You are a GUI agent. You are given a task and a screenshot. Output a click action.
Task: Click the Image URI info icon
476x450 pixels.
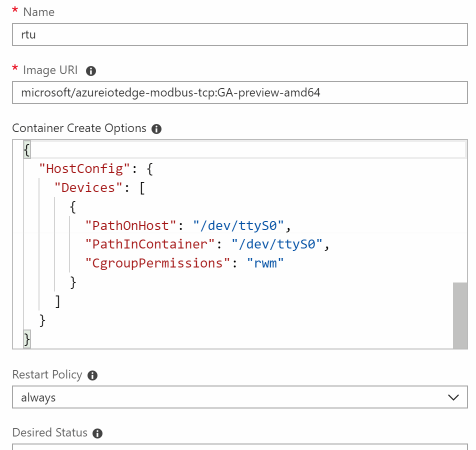pyautogui.click(x=90, y=71)
